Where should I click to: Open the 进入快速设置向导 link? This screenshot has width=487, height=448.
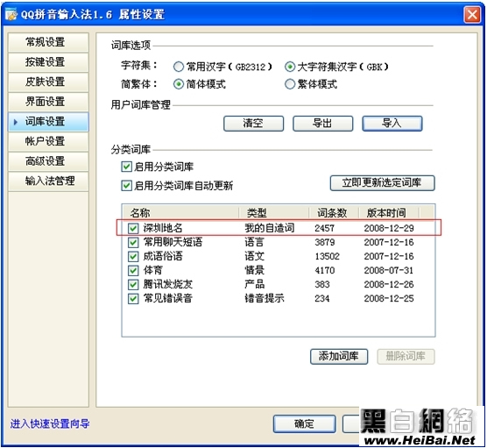click(50, 423)
